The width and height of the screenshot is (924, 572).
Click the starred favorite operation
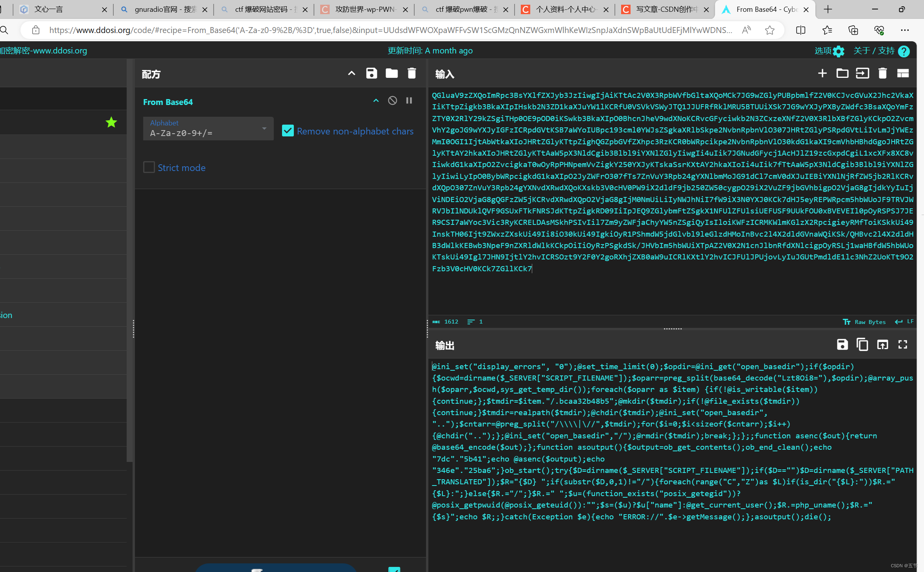click(111, 122)
